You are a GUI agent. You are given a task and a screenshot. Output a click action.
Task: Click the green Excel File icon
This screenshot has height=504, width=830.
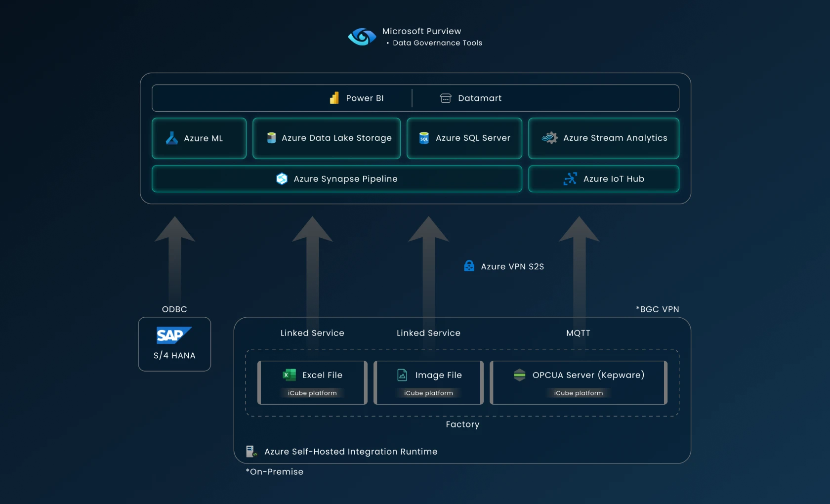(x=289, y=375)
